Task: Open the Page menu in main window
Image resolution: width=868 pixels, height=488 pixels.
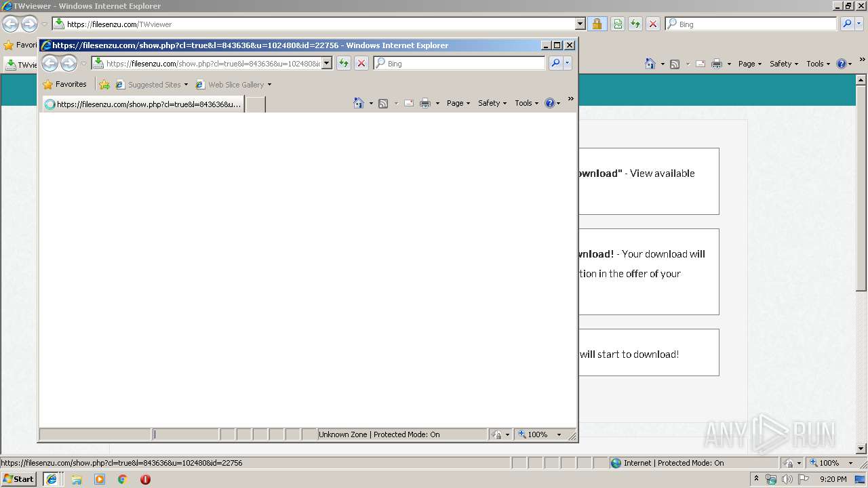Action: pyautogui.click(x=750, y=64)
